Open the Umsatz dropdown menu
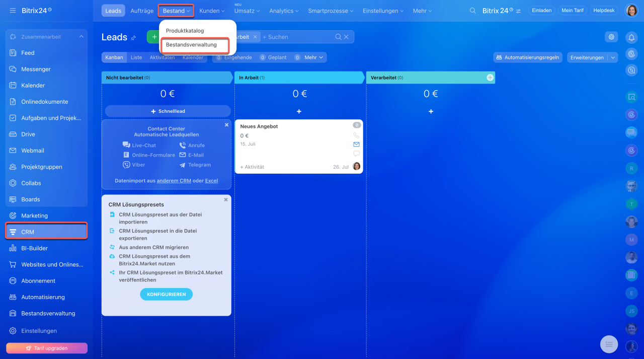 [x=247, y=11]
